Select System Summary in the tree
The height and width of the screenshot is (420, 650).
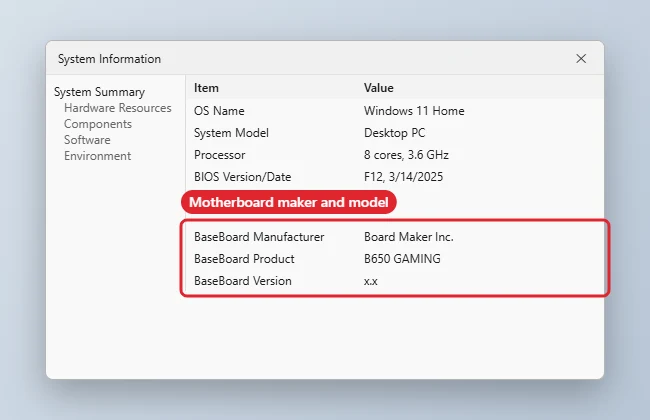pyautogui.click(x=99, y=92)
